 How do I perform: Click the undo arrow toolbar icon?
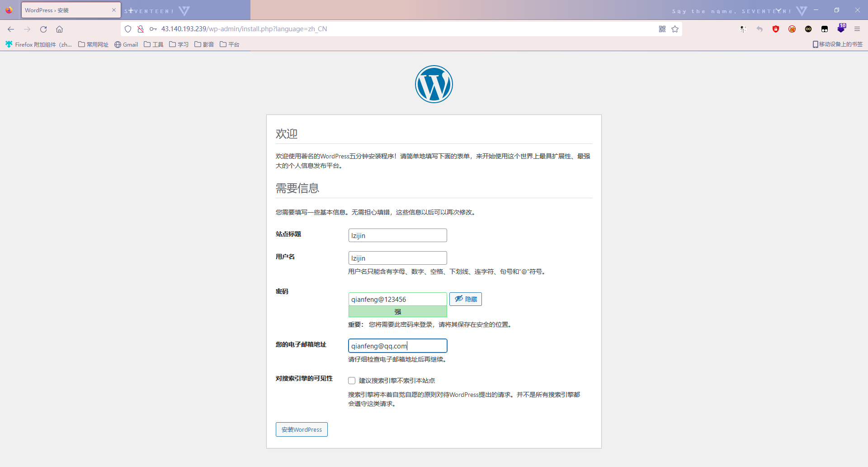click(759, 29)
